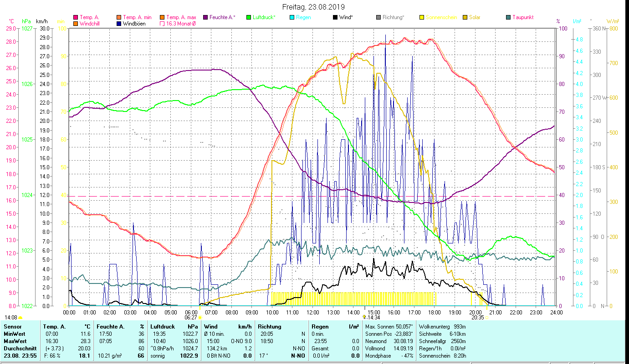Viewport: 629px width, 364px height.
Task: Select the teal Taupunkt legend swatch
Action: coord(508,17)
